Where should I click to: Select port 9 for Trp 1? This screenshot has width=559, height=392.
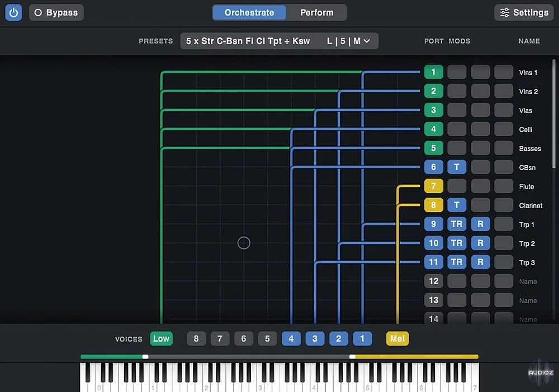[434, 224]
